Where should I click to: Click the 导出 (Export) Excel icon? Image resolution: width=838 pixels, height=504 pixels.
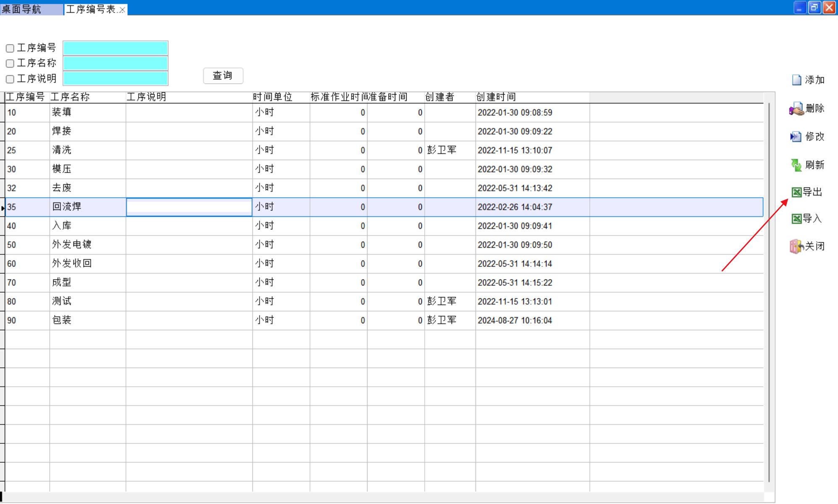point(796,192)
